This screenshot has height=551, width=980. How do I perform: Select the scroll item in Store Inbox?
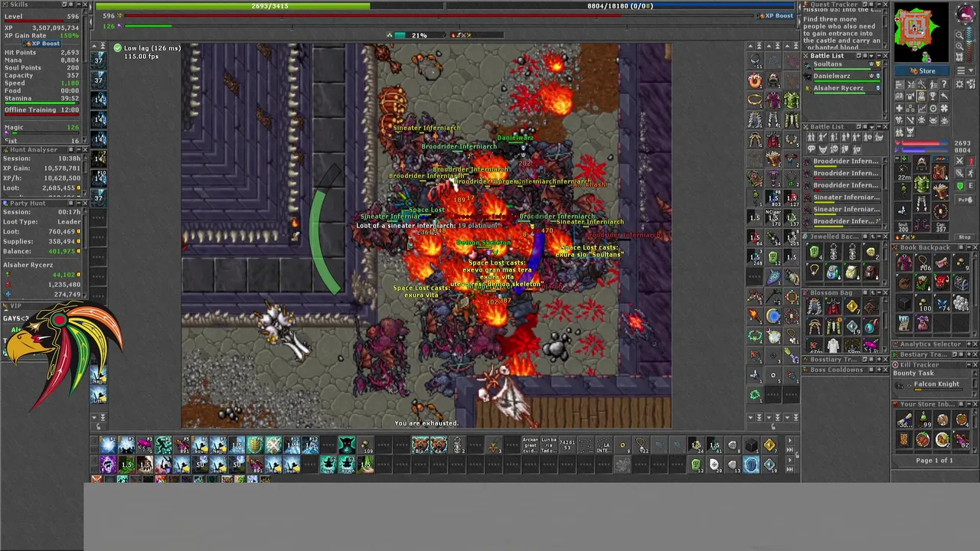point(904,420)
